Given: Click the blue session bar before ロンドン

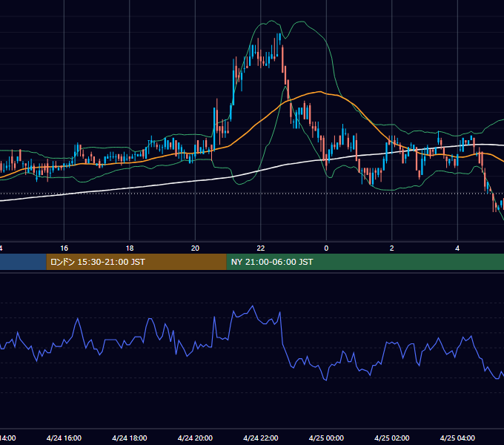Looking at the screenshot, I should tap(23, 262).
